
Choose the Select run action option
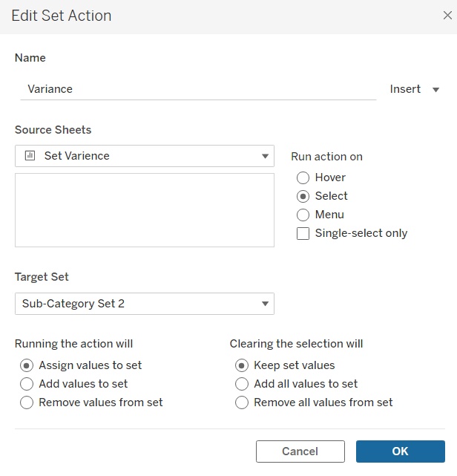pos(303,196)
